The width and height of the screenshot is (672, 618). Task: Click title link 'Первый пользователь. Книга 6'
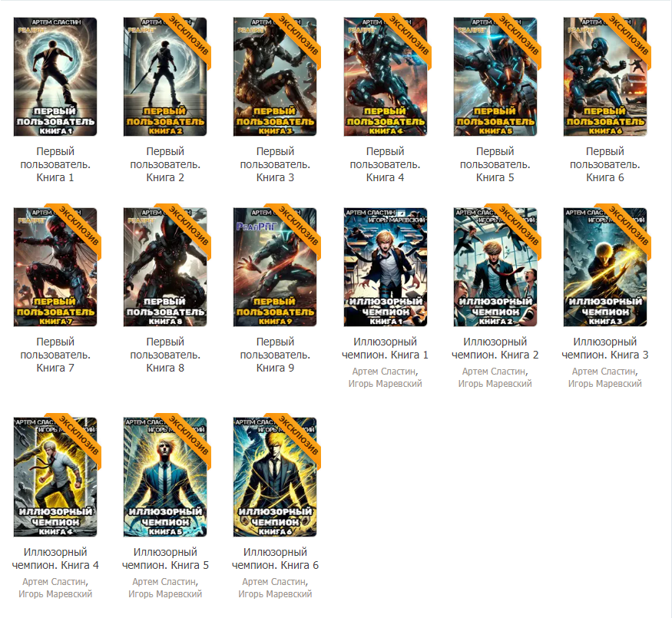[605, 164]
